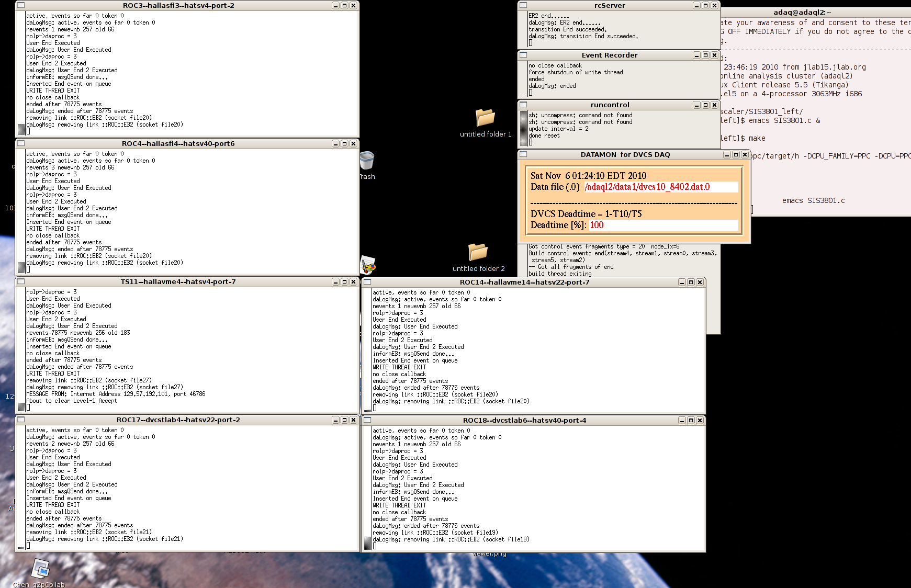
Task: Minimize the ROC17 terminal window
Action: (335, 420)
